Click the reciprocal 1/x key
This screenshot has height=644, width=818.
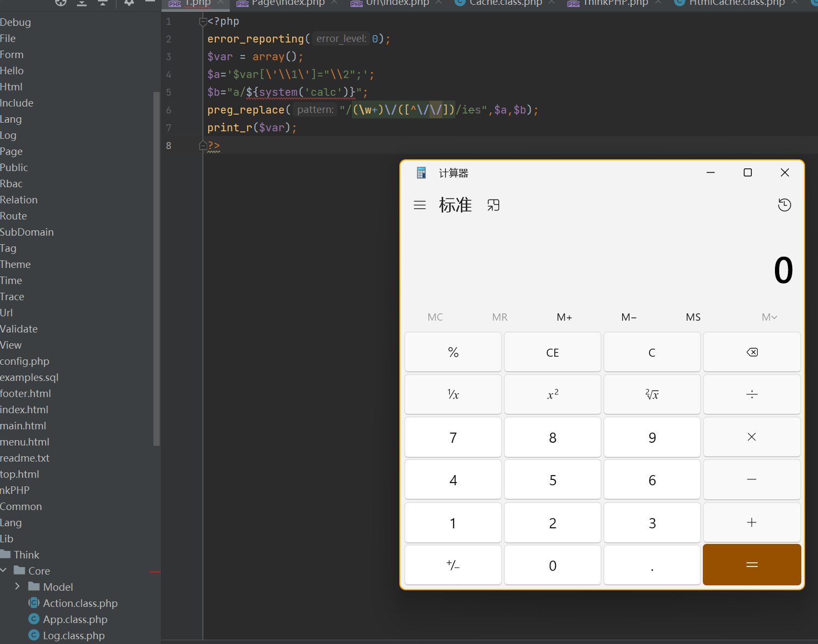click(453, 394)
